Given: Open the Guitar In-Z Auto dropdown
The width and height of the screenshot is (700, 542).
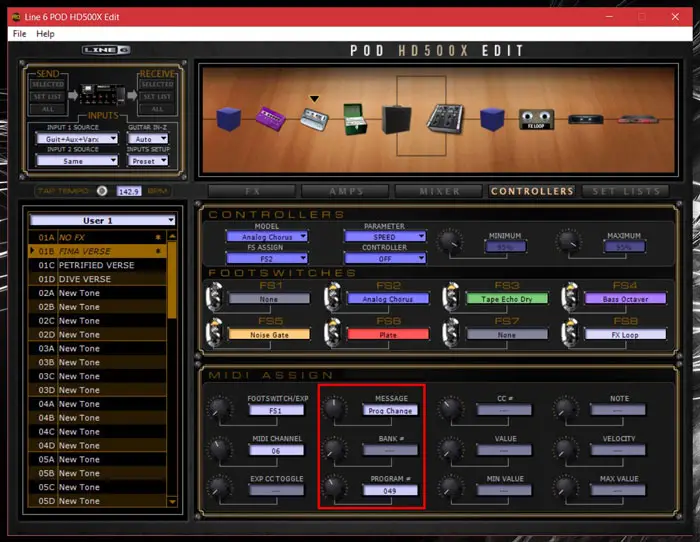Looking at the screenshot, I should click(148, 139).
